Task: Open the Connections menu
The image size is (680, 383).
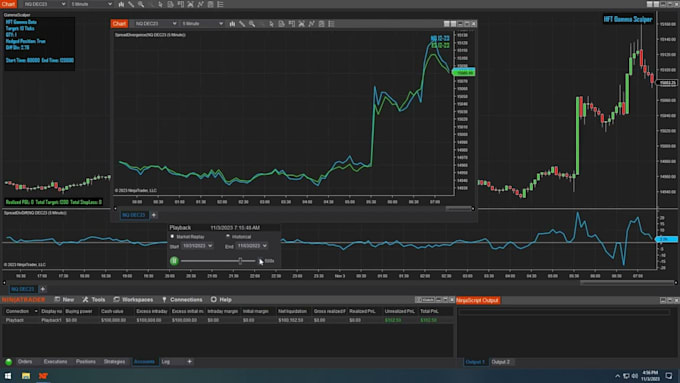Action: point(182,300)
